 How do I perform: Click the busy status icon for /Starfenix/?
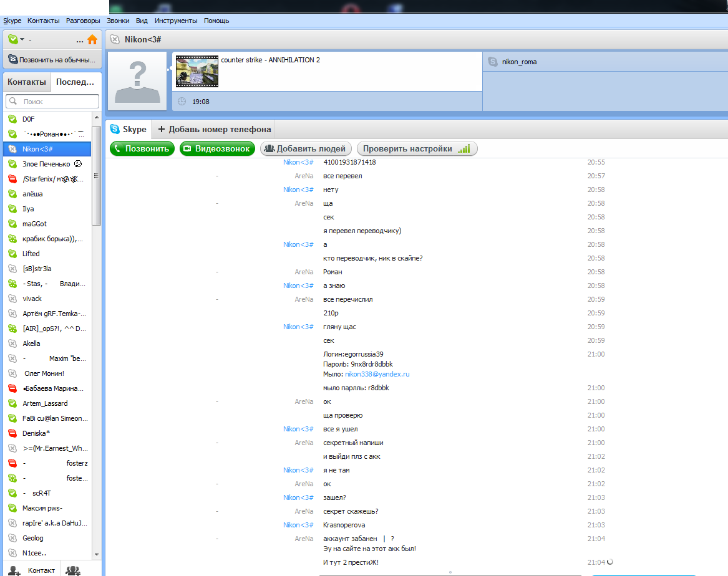(x=12, y=179)
